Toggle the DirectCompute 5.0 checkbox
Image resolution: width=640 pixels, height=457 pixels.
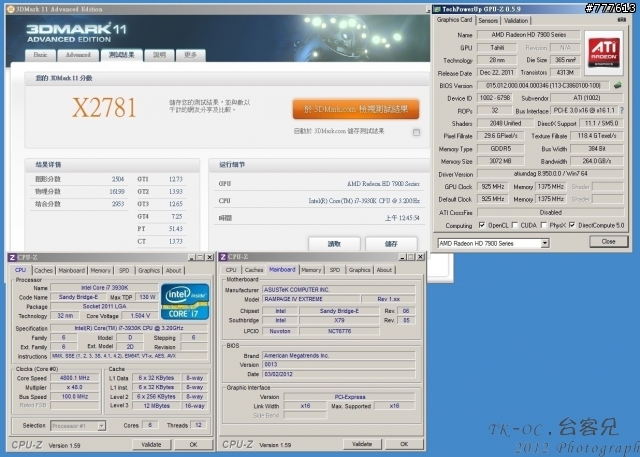coord(572,225)
